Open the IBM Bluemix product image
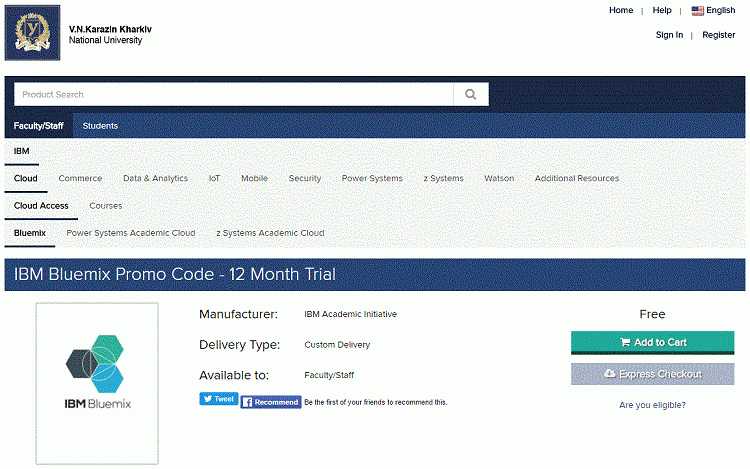The height and width of the screenshot is (469, 750). click(x=97, y=383)
